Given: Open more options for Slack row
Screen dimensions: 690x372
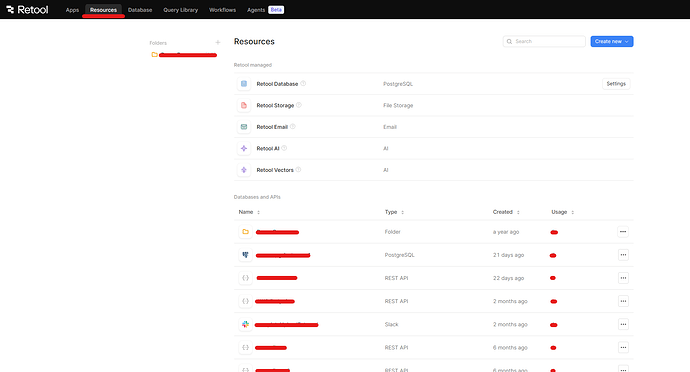Looking at the screenshot, I should click(x=623, y=324).
